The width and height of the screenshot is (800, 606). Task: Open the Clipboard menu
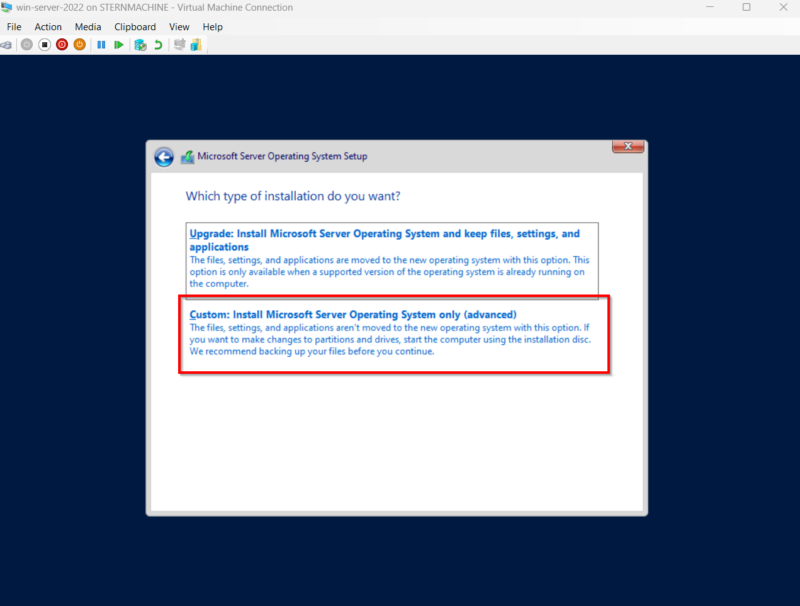tap(135, 27)
